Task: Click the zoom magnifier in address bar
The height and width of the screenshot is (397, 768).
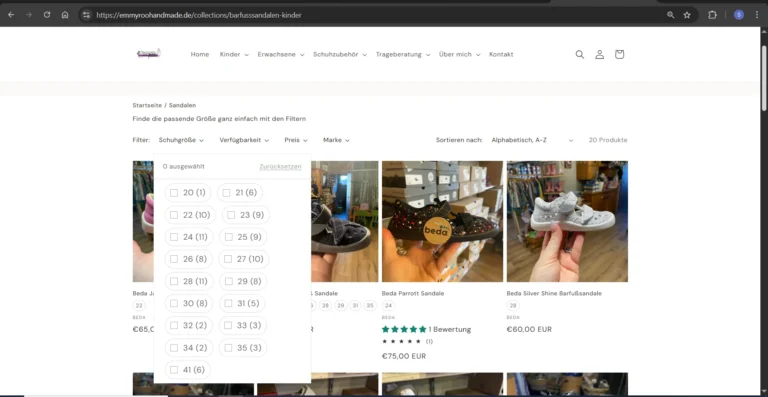Action: 671,15
